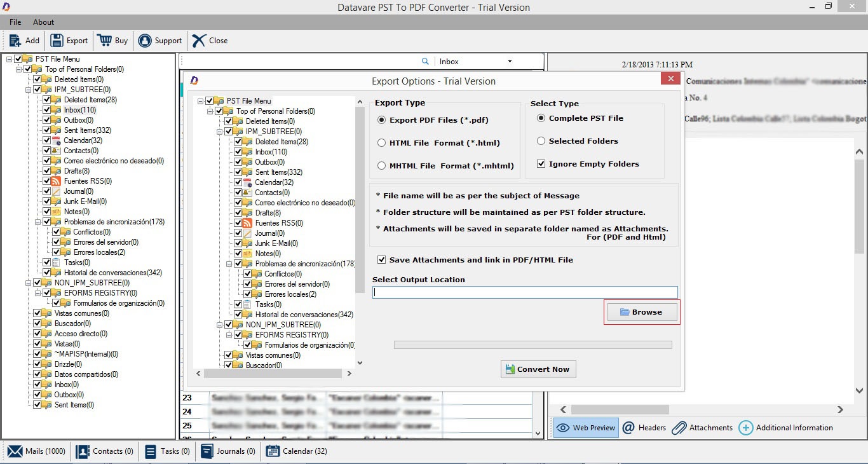The image size is (868, 464).
Task: Toggle Save Attachments and link checkbox
Action: click(x=382, y=260)
